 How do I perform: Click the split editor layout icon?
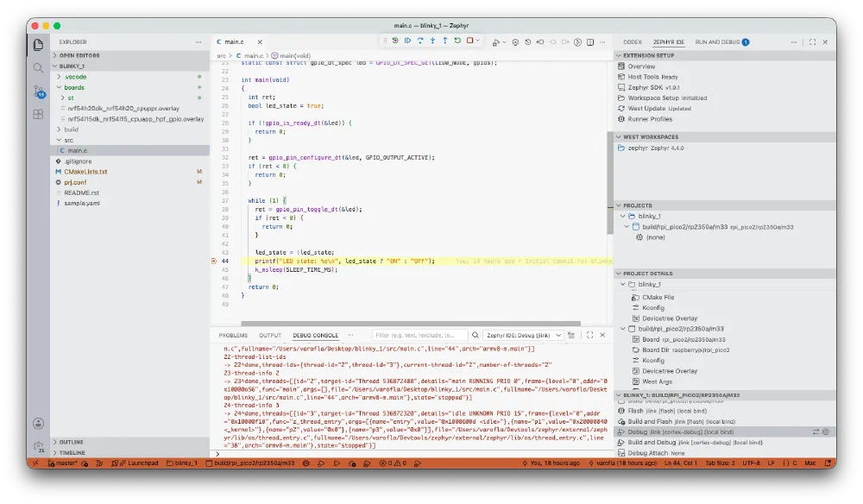(590, 42)
